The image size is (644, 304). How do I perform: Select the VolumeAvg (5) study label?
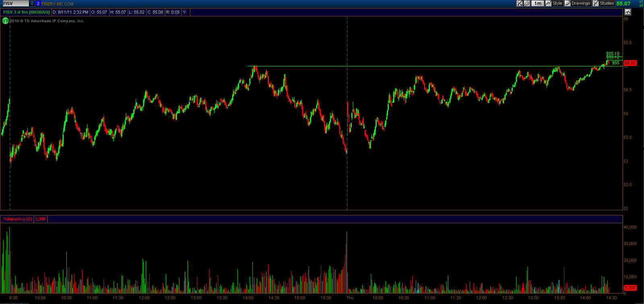tap(17, 219)
